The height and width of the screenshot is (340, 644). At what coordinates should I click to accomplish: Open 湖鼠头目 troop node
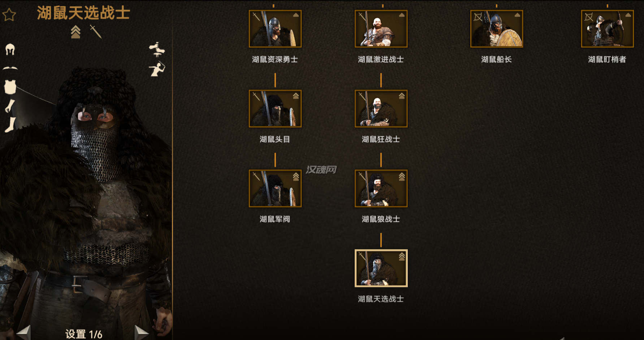275,109
